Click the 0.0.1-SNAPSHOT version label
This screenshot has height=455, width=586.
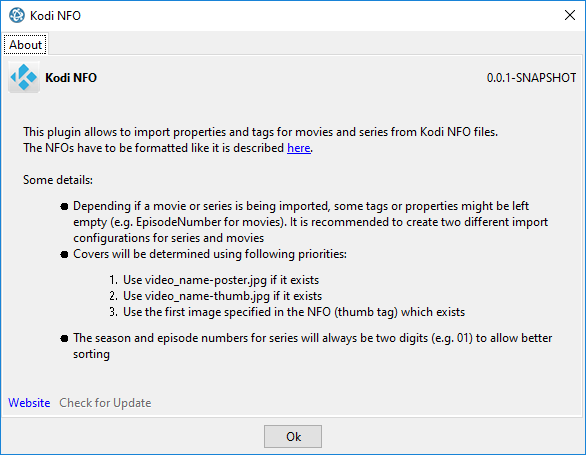click(x=531, y=78)
